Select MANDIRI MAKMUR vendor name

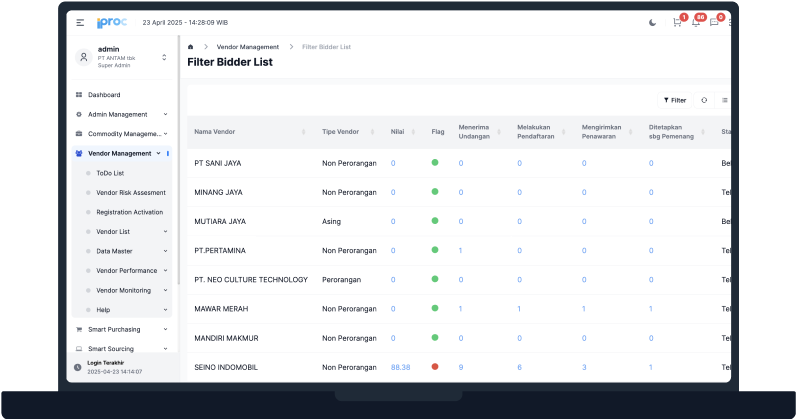226,338
